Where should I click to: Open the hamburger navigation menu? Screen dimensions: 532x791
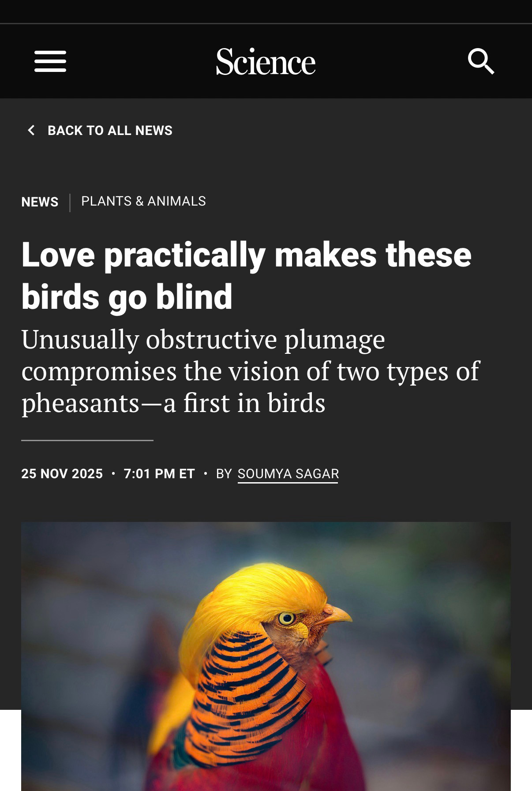[x=50, y=61]
